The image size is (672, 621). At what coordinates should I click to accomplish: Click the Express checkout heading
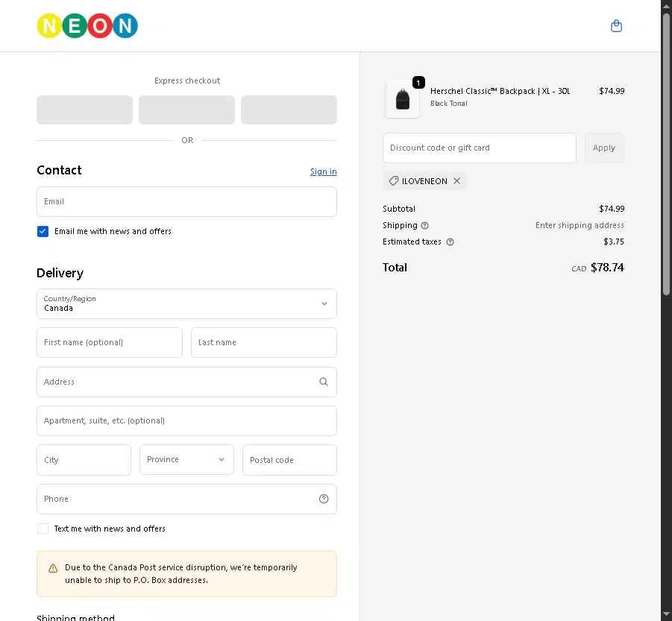[187, 81]
